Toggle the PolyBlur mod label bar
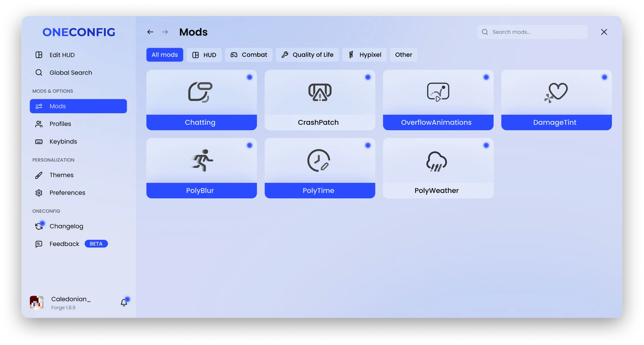This screenshot has width=644, height=345. [202, 191]
